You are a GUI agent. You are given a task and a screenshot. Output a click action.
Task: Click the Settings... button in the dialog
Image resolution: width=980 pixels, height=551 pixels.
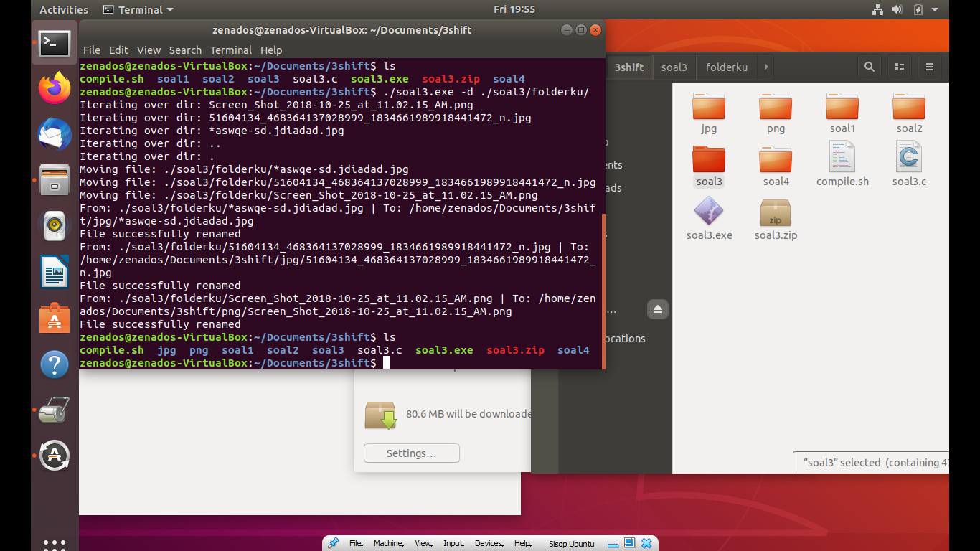(x=411, y=453)
